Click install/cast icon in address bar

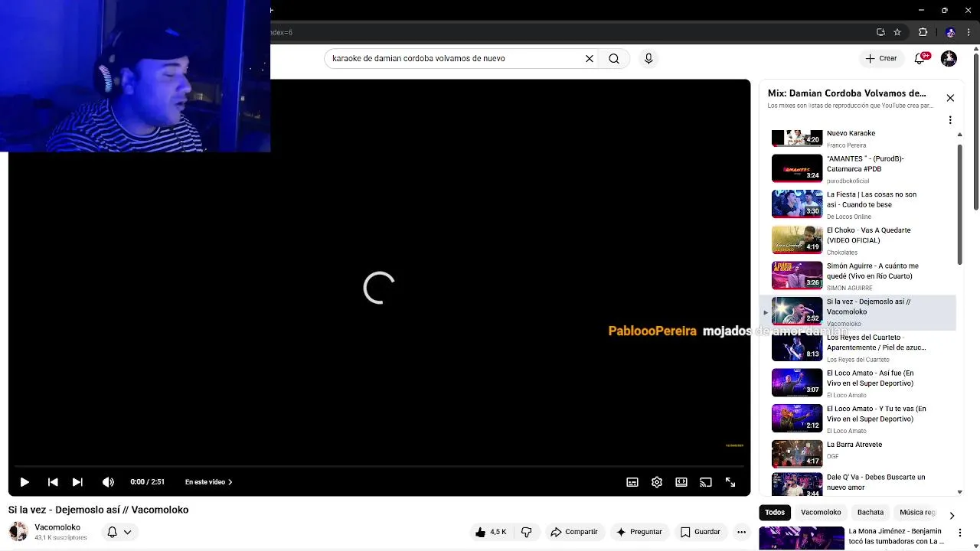tap(880, 32)
